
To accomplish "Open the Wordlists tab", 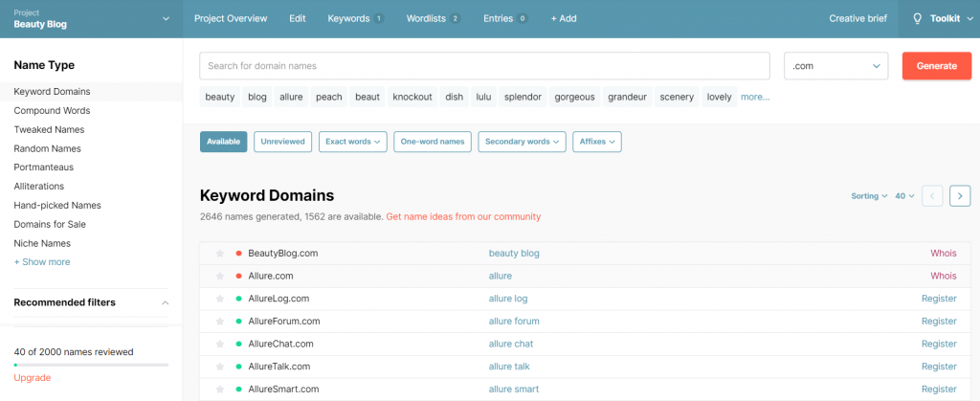I will point(432,18).
